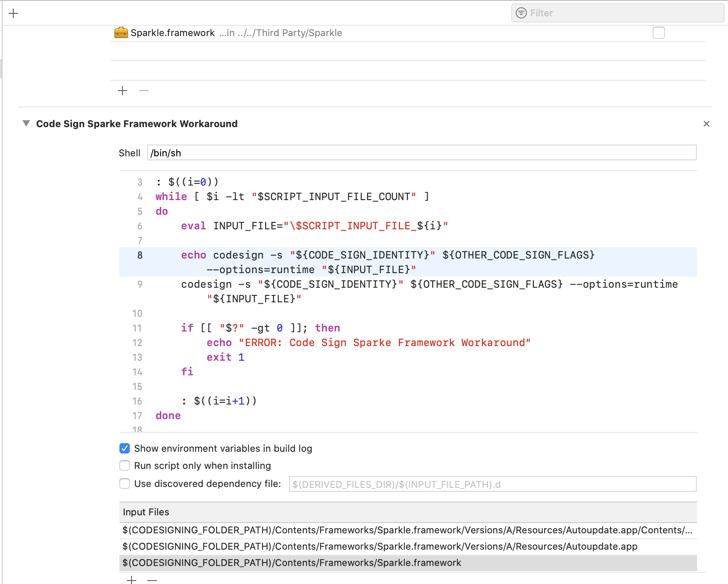Uncheck "Show environment variables in build log"
Image resolution: width=728 pixels, height=584 pixels.
click(x=124, y=448)
